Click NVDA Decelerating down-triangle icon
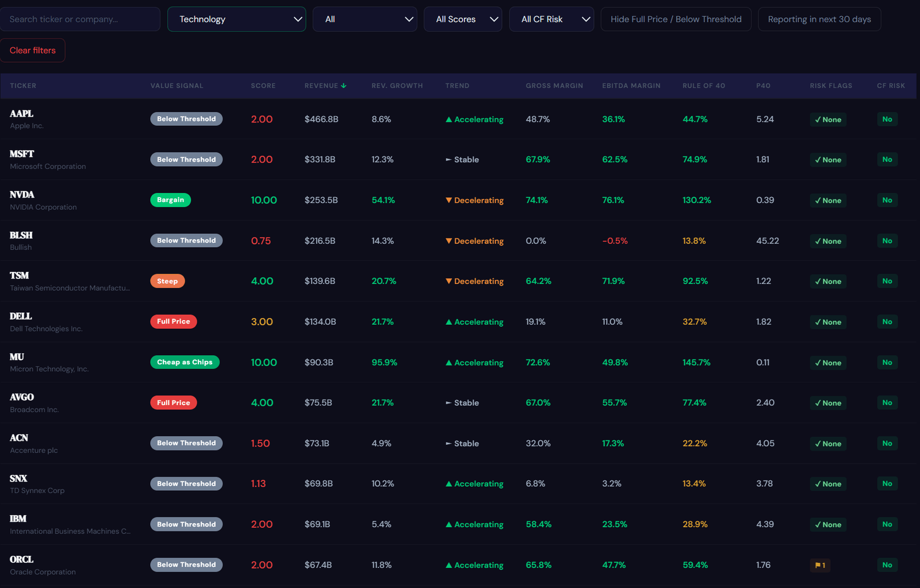This screenshot has width=920, height=588. click(x=448, y=201)
